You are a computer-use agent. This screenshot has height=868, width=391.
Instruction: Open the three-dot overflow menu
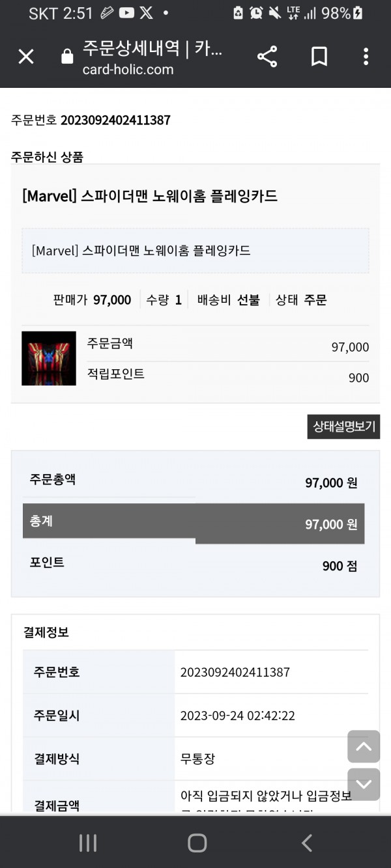pos(366,57)
